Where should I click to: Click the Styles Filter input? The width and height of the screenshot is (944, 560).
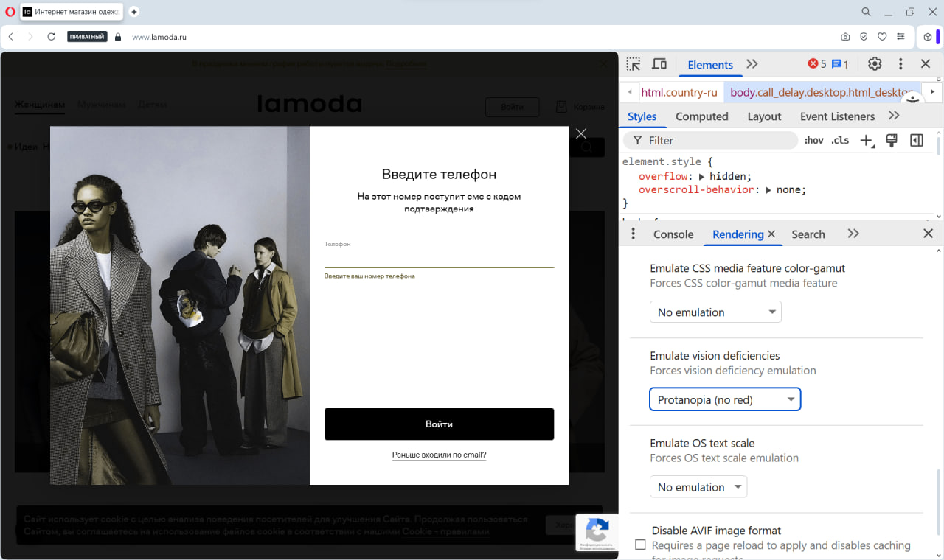[x=712, y=140]
